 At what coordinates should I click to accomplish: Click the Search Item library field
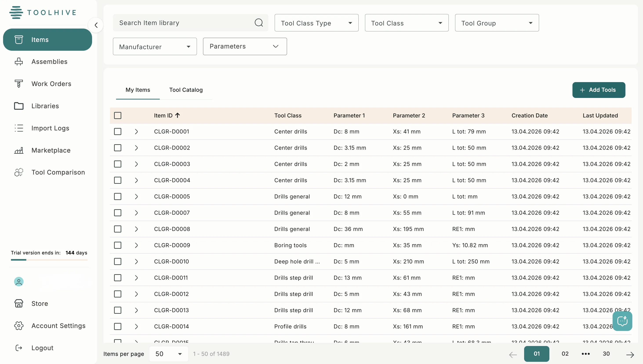[x=190, y=23]
